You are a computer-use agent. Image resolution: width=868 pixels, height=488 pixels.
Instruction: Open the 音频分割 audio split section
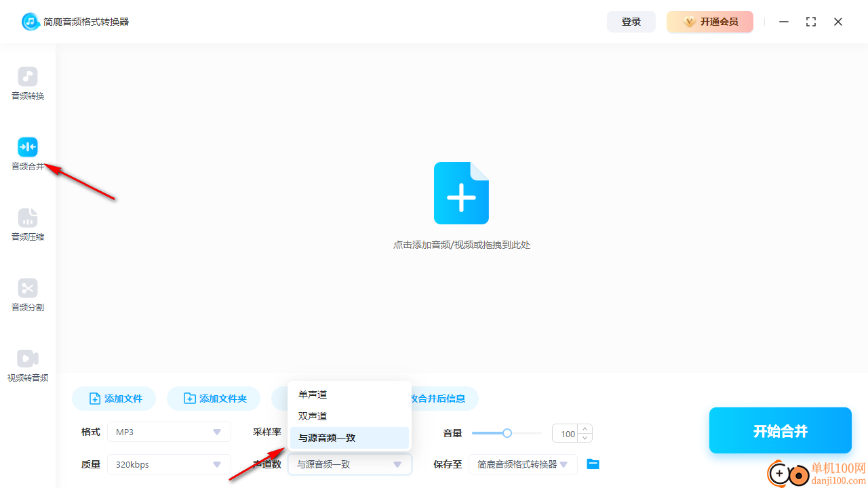coord(28,296)
